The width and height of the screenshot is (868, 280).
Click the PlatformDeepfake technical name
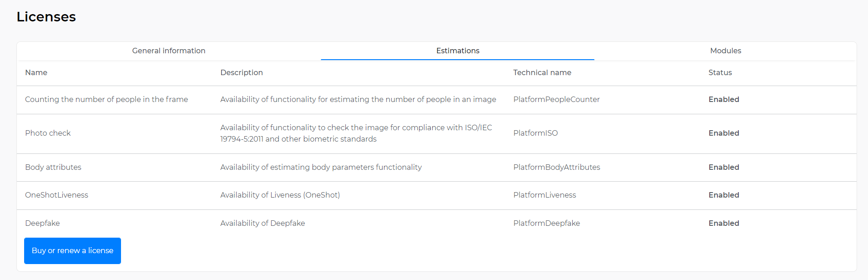[547, 223]
